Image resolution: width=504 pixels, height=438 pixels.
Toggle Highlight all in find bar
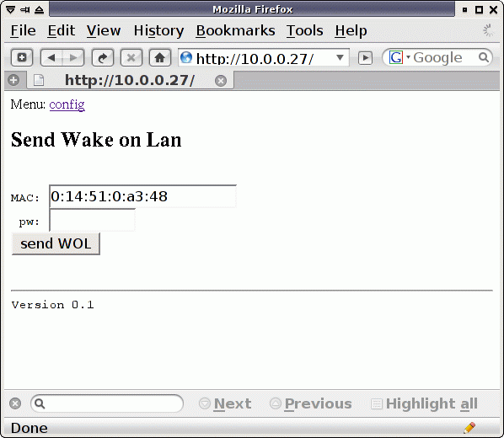click(424, 403)
